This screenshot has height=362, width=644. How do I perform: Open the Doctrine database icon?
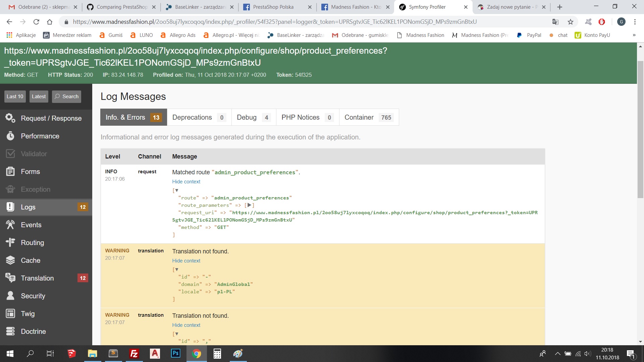(10, 331)
